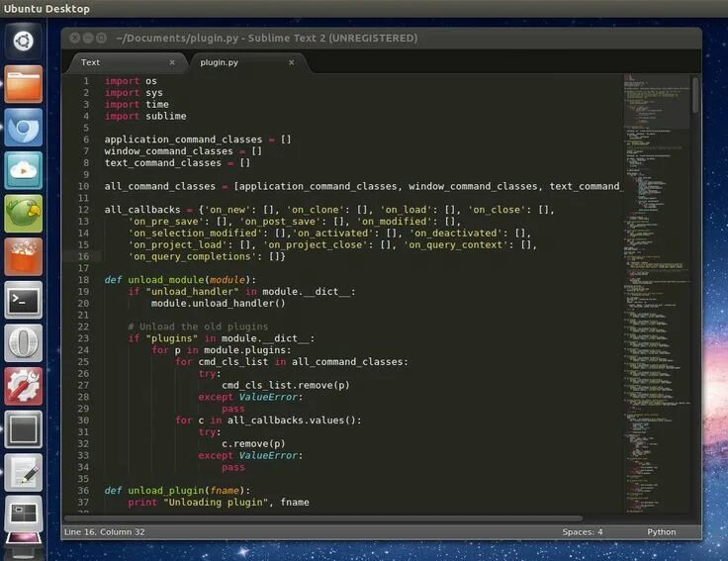Open the workspace switcher dock icon
The image size is (728, 561).
[x=23, y=514]
